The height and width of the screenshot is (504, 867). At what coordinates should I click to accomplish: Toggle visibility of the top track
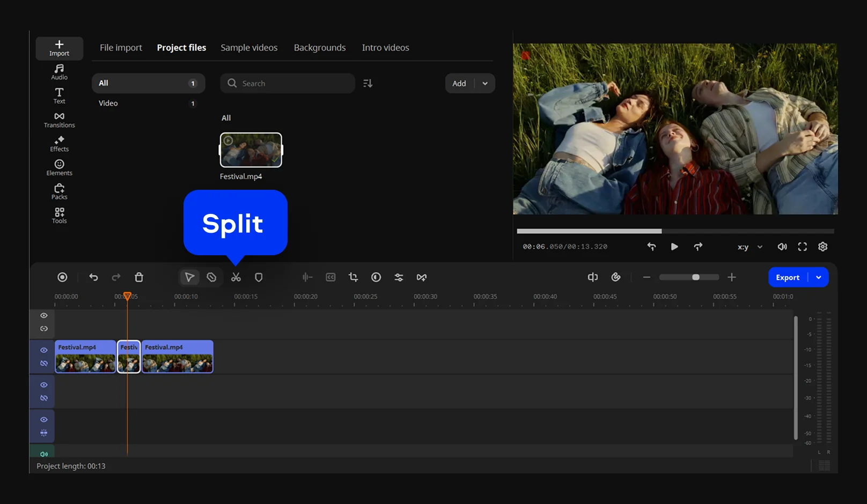(x=44, y=316)
